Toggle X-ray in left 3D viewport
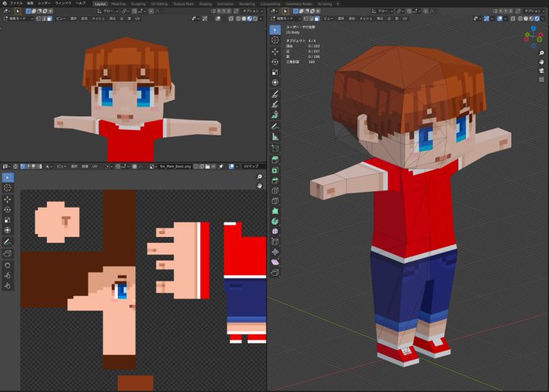Image resolution: width=549 pixels, height=392 pixels. coord(231,19)
